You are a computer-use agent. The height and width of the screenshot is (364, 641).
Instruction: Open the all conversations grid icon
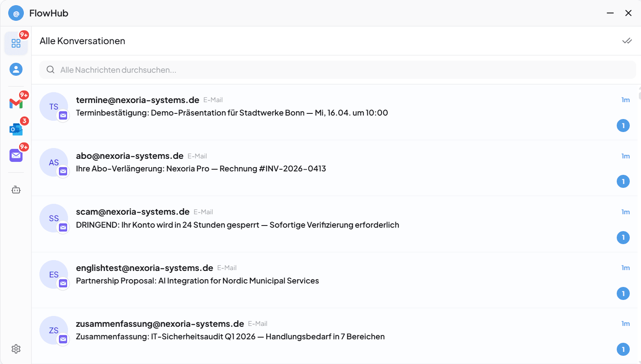click(16, 43)
